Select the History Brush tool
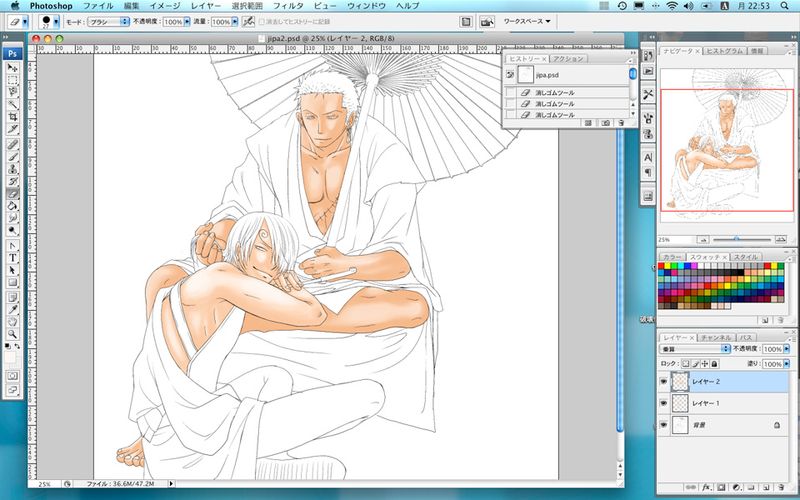This screenshot has height=500, width=800. tap(12, 181)
